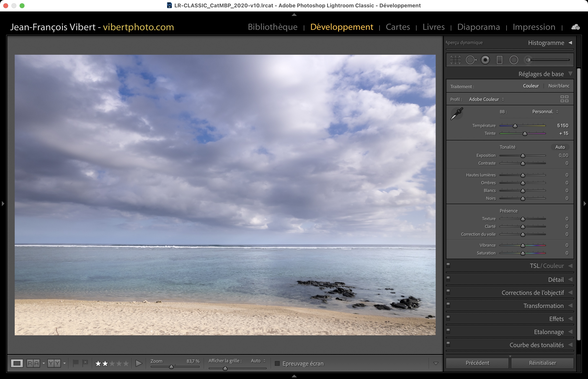Switch to the Bibliothèque module
This screenshot has width=588, height=379.
pyautogui.click(x=273, y=27)
